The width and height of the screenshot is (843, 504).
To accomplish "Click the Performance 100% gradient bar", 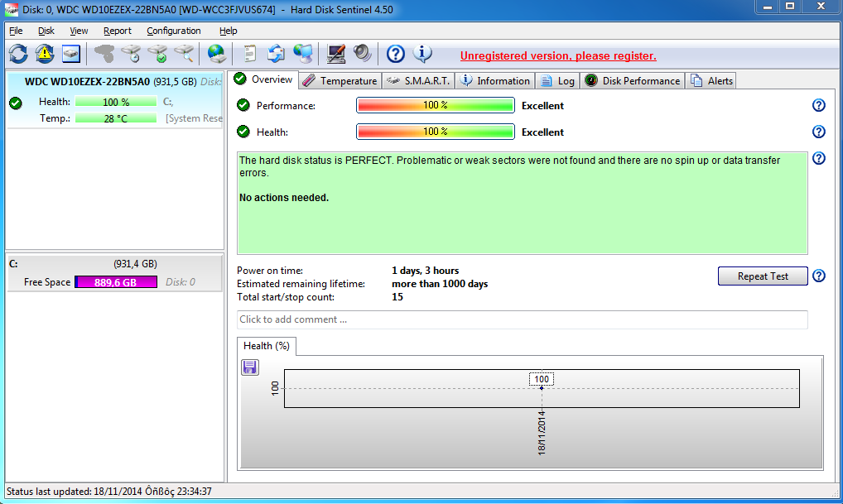I will [x=436, y=105].
